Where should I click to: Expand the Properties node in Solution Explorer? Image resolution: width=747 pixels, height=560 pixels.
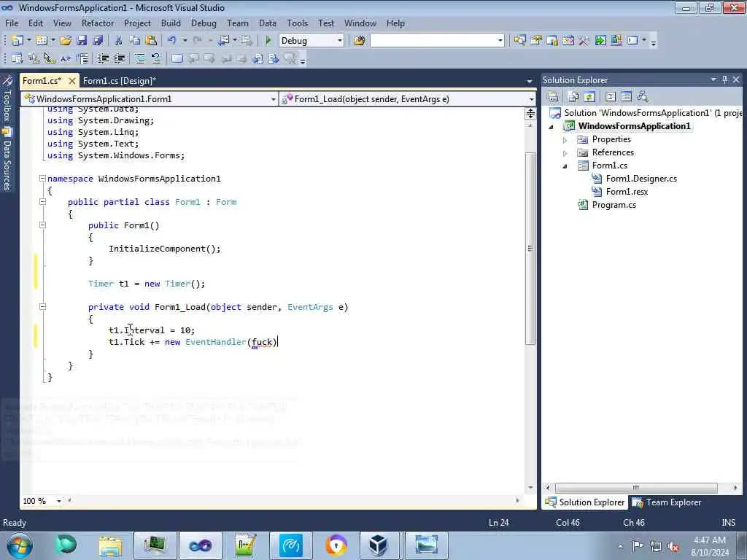point(565,140)
